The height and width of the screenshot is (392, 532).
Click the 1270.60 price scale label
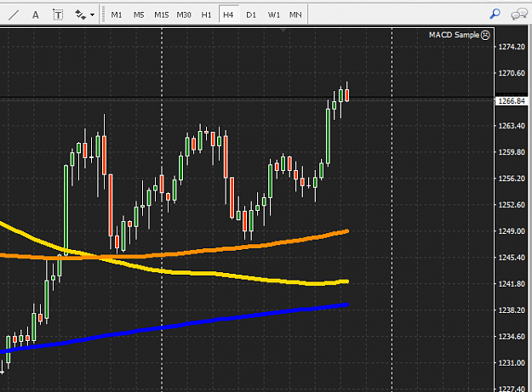click(512, 73)
